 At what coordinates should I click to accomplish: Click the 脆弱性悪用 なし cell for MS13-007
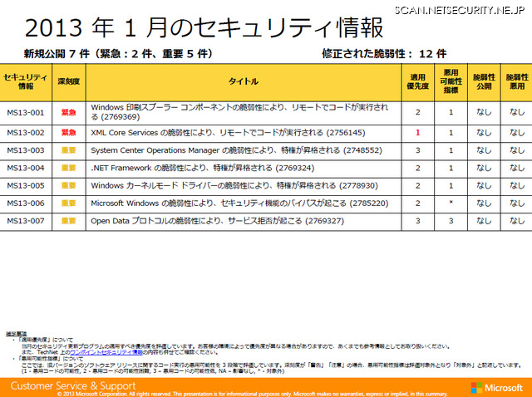(517, 221)
